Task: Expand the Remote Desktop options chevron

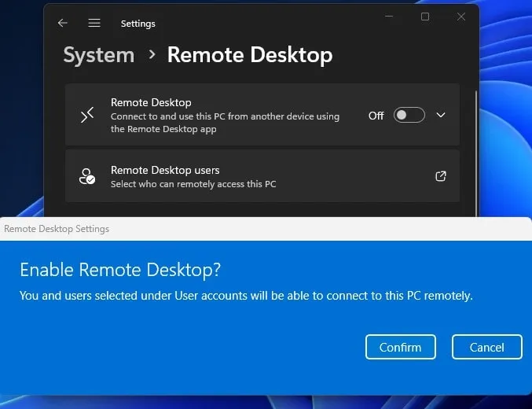Action: [441, 115]
